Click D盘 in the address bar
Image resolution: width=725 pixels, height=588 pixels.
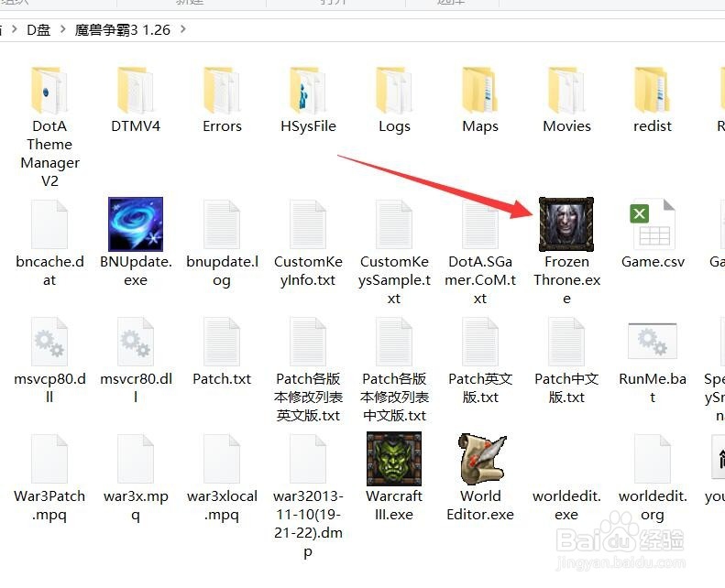[x=38, y=30]
